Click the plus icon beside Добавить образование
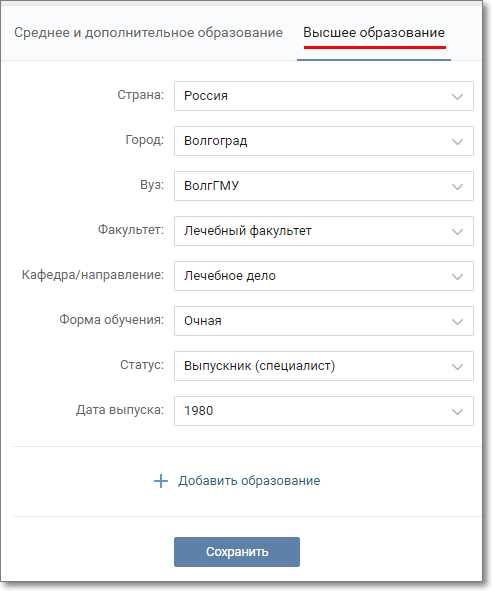This screenshot has width=492, height=591. click(x=161, y=481)
